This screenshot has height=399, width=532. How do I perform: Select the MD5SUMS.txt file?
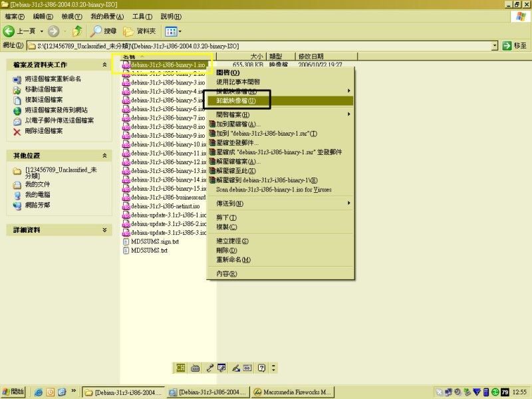tap(149, 251)
